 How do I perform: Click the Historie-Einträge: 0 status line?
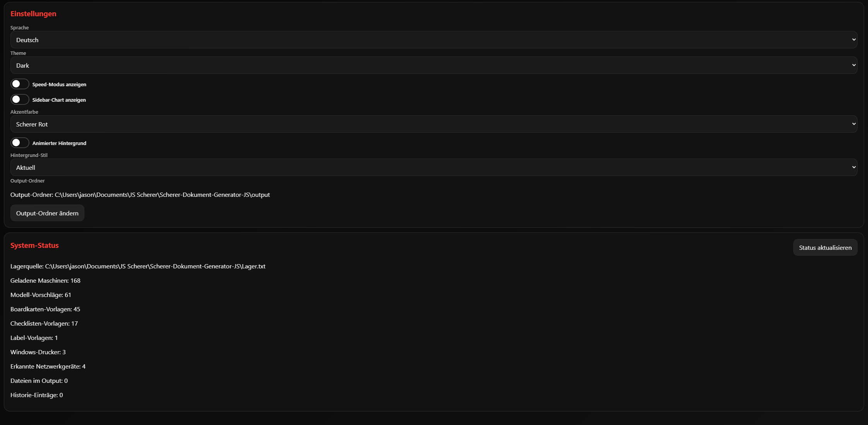tap(36, 395)
